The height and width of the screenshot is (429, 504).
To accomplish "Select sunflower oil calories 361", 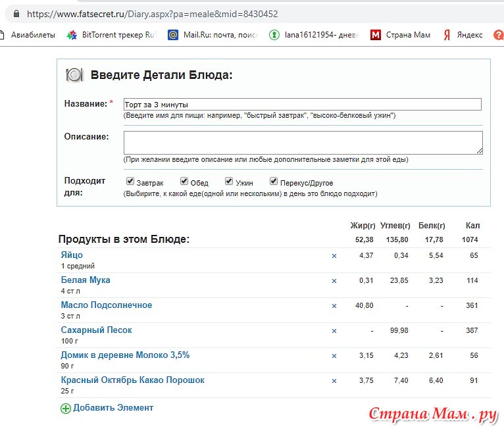I will click(472, 305).
